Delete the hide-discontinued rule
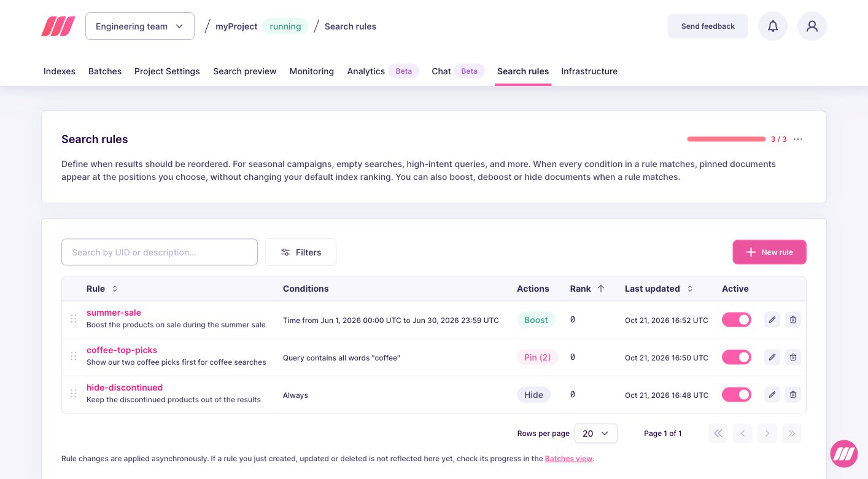This screenshot has width=868, height=479. click(x=793, y=394)
